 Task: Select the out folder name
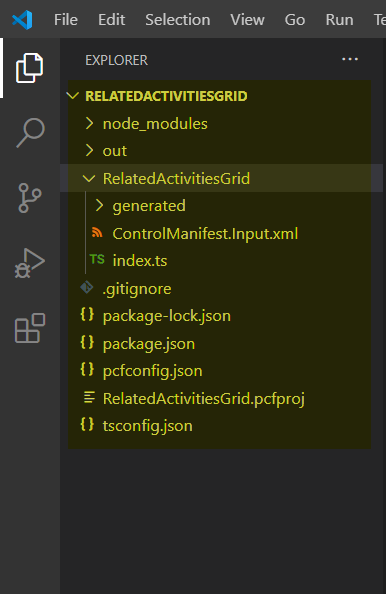115,151
